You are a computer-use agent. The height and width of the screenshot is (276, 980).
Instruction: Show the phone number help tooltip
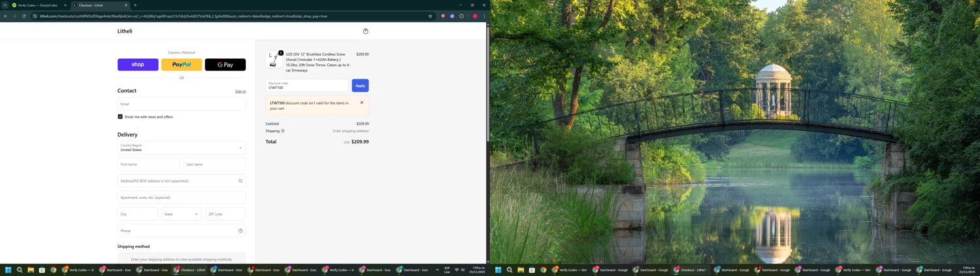pos(240,231)
